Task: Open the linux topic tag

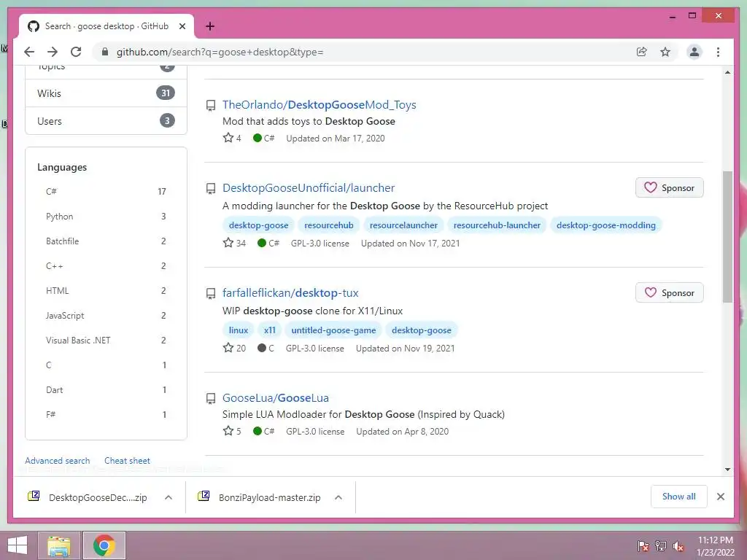Action: 239,330
